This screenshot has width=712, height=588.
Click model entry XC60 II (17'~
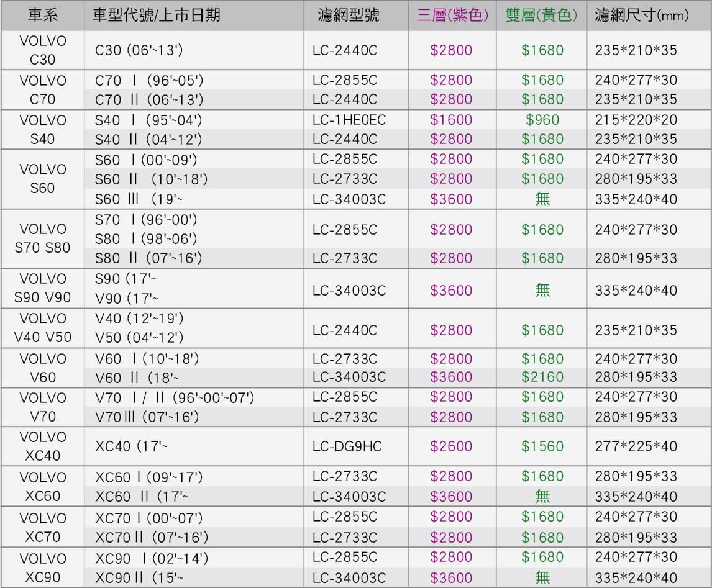142,497
